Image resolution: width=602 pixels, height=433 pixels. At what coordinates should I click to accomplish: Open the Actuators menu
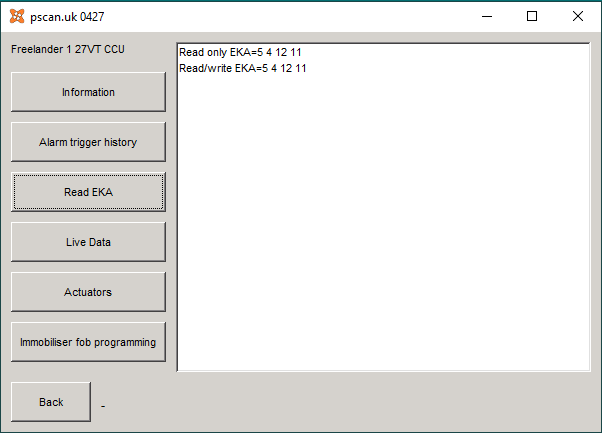point(88,292)
